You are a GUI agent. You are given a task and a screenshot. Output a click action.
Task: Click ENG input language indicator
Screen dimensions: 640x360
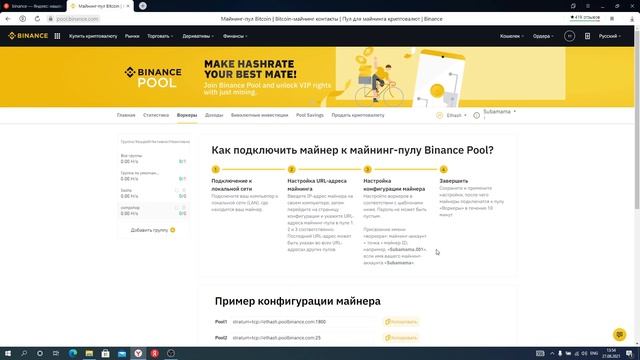pos(594,353)
